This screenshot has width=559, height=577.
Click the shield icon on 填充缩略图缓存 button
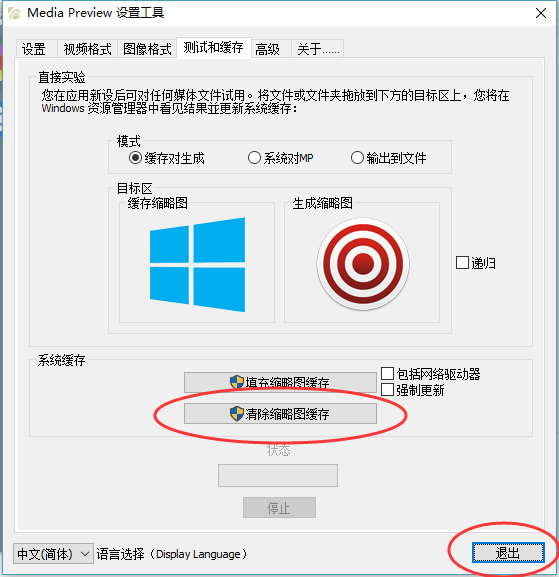coord(237,382)
